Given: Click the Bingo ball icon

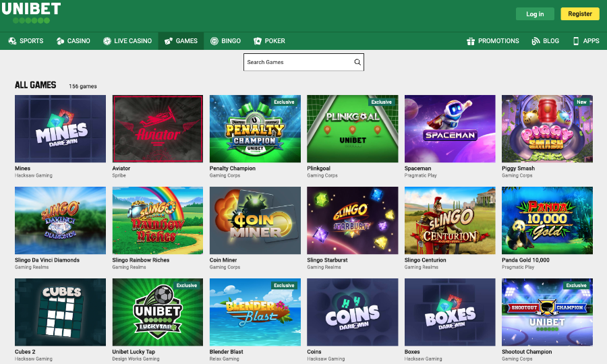Looking at the screenshot, I should (214, 41).
